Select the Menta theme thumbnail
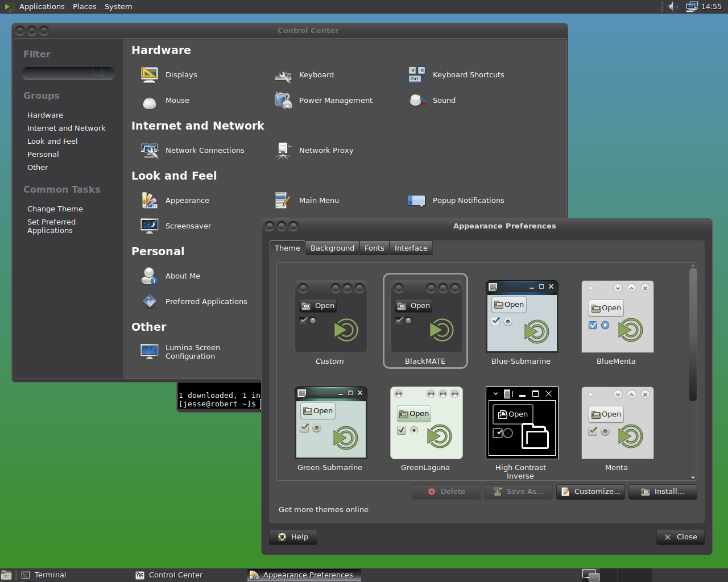The height and width of the screenshot is (582, 728). (x=617, y=423)
